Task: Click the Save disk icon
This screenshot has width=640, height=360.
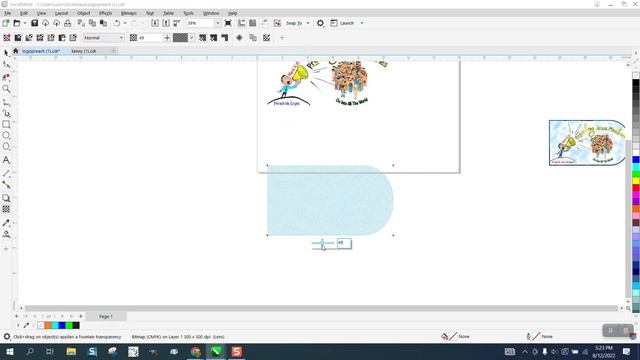Action: [34, 23]
